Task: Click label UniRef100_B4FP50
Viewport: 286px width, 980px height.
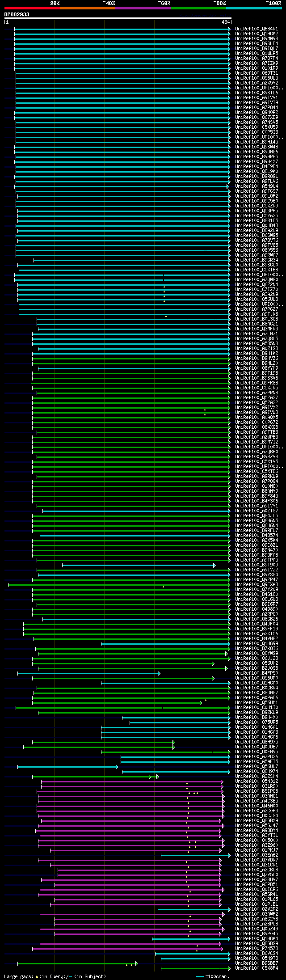Action: pyautogui.click(x=257, y=673)
